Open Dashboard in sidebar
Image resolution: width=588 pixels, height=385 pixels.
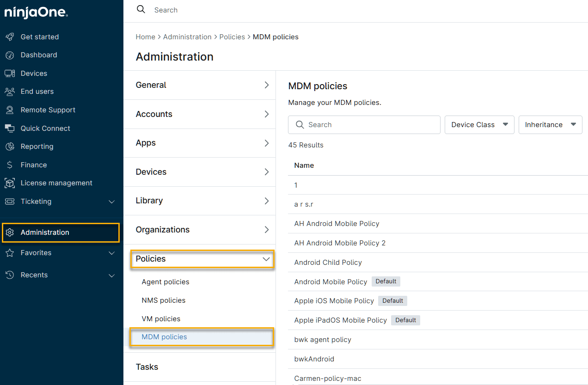39,55
